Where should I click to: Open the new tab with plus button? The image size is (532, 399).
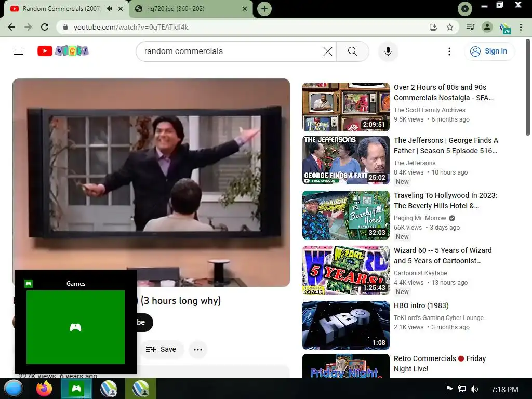pyautogui.click(x=264, y=9)
